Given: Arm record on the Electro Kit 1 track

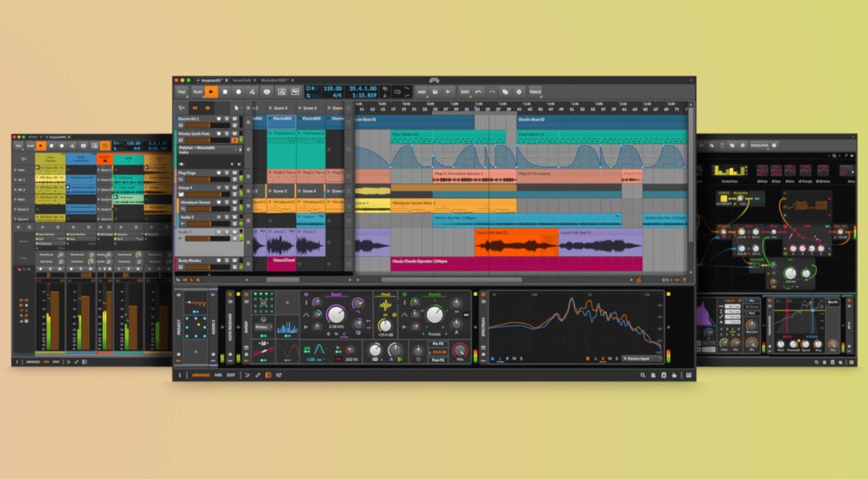Looking at the screenshot, I should click(x=219, y=119).
